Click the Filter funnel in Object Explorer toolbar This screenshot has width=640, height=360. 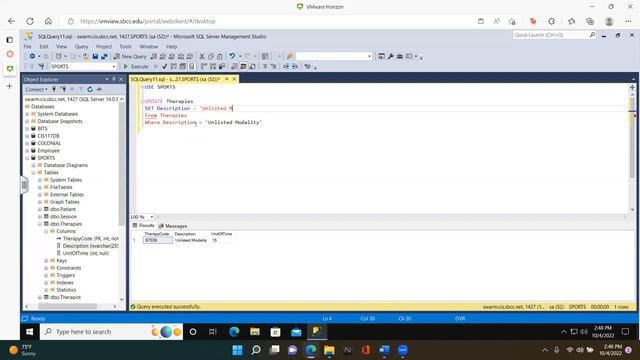(81, 89)
